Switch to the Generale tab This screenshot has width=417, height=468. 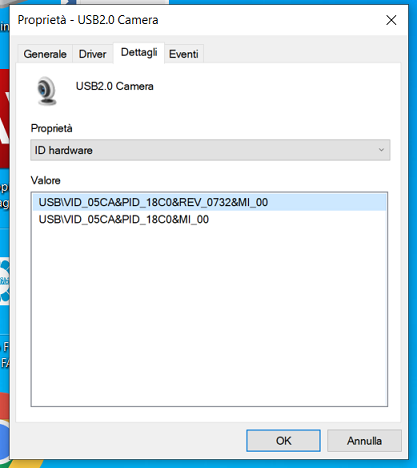45,54
